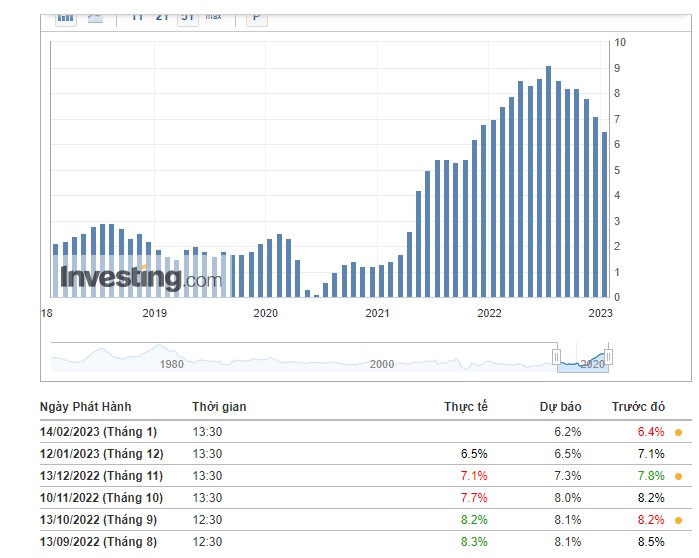This screenshot has height=558, width=699.
Task: Click the last bar at 2023 in the chart
Action: coord(604,214)
